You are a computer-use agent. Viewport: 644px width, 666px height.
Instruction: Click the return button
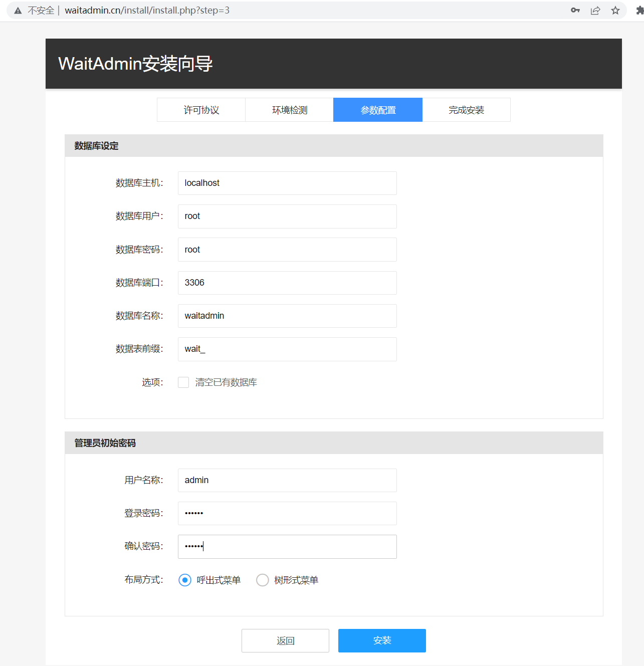[x=285, y=640]
